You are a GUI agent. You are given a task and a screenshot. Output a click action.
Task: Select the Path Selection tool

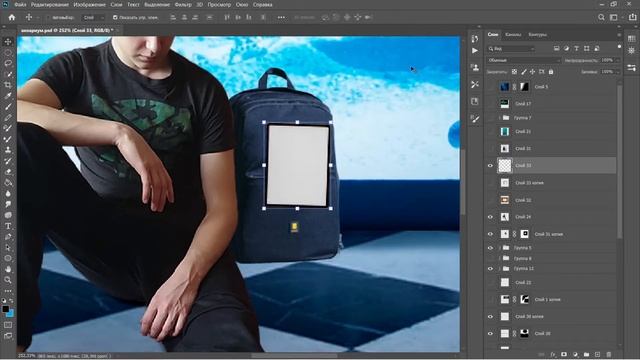pos(8,247)
